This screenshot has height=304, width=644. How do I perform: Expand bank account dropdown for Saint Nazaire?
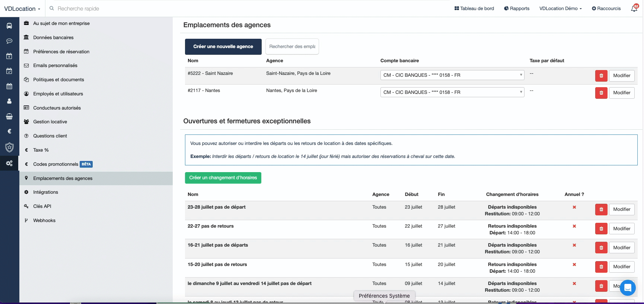[452, 75]
